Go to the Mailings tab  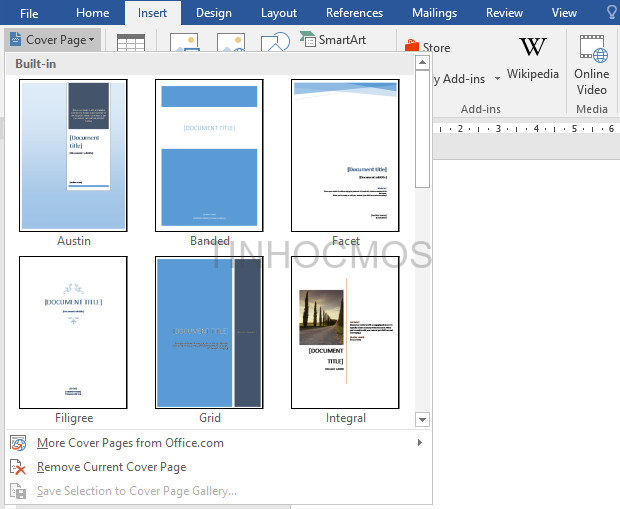(x=434, y=13)
